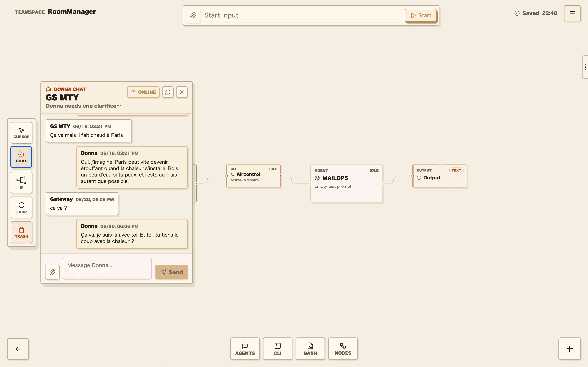The width and height of the screenshot is (588, 367).
Task: Select the Loop tool
Action: [x=21, y=208]
